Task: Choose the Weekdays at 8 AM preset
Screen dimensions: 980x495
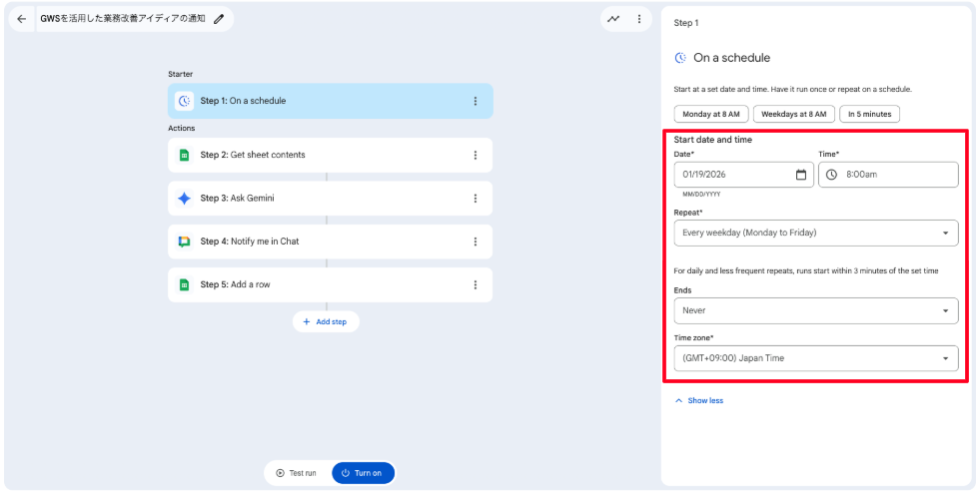Action: [x=793, y=114]
